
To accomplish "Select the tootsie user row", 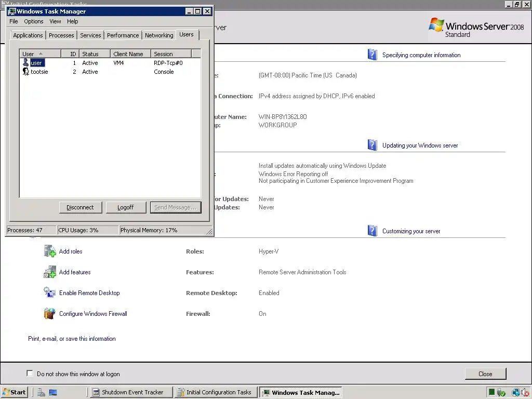I will 110,72.
